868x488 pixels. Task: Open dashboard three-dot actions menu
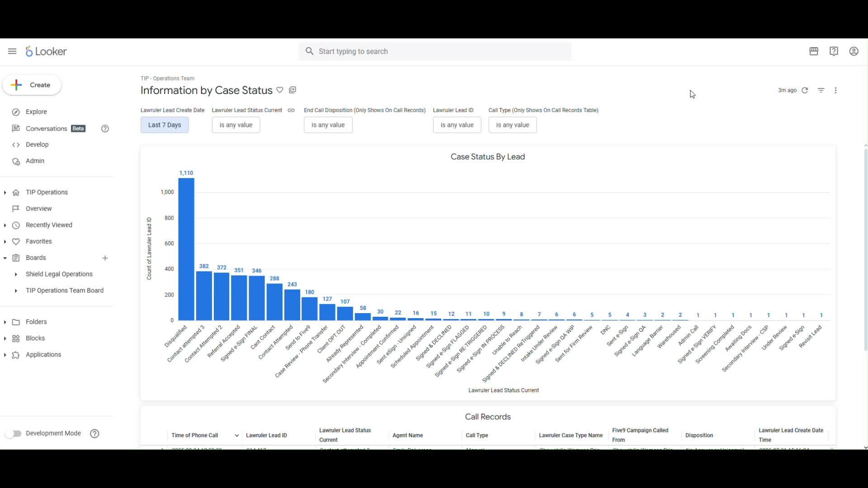point(835,90)
